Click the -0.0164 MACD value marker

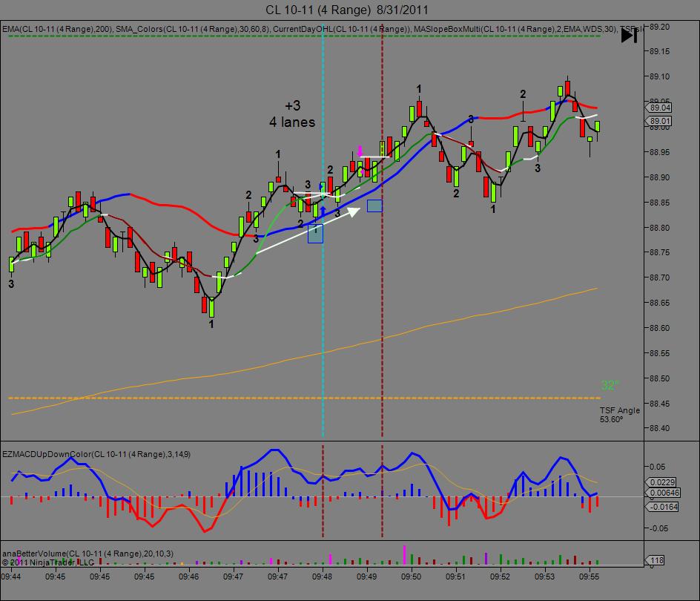coord(662,507)
